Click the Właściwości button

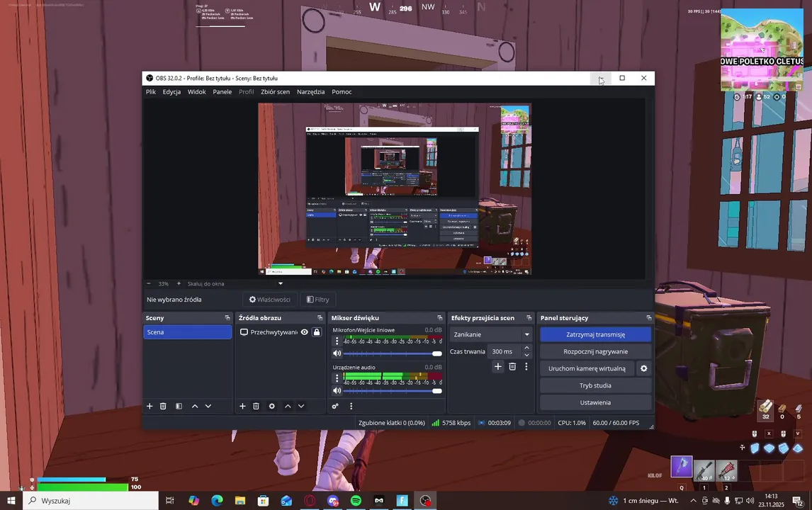(x=269, y=299)
